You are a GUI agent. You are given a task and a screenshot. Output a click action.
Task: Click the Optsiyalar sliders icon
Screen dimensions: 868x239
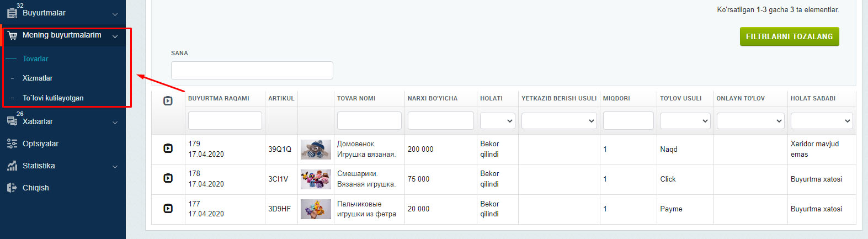[x=12, y=144]
